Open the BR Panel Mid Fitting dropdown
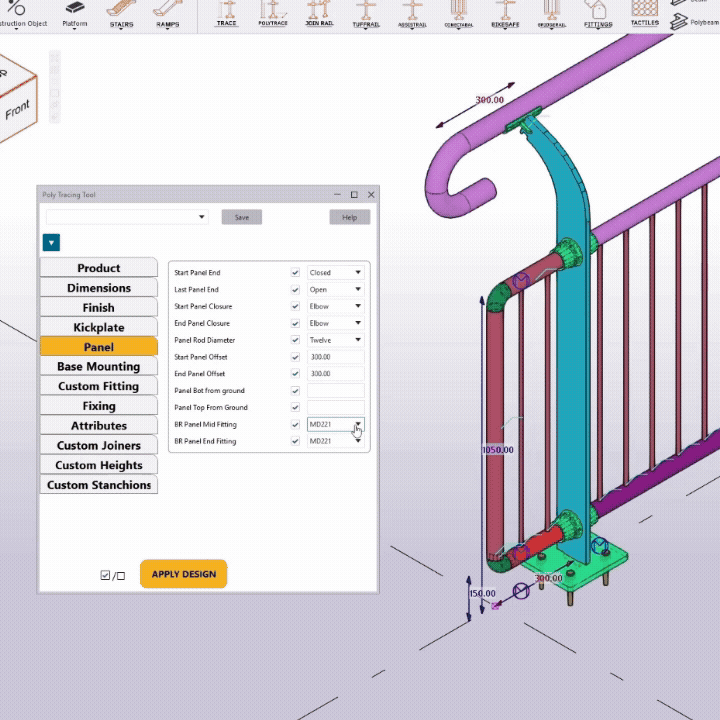The height and width of the screenshot is (720, 720). coord(335,424)
